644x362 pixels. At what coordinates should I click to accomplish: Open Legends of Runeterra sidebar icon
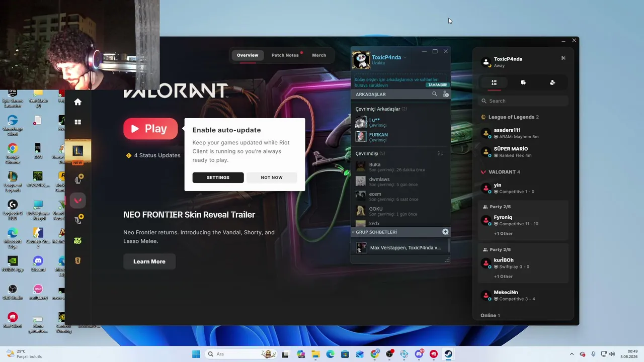[77, 260]
